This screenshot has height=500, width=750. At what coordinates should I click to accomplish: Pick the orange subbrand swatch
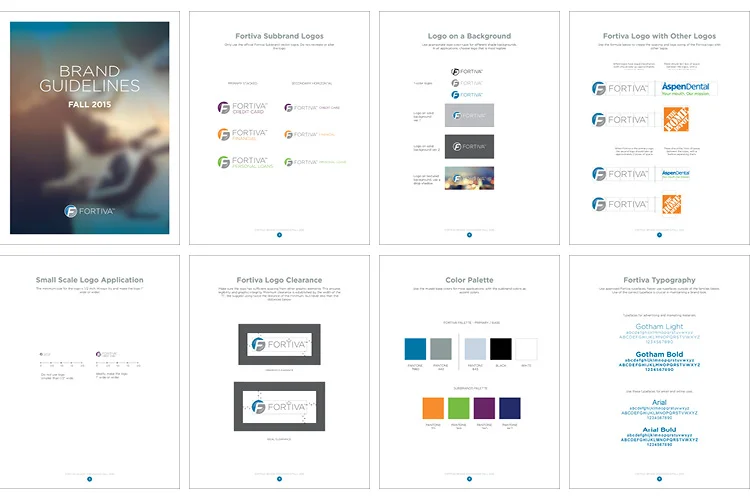click(433, 408)
